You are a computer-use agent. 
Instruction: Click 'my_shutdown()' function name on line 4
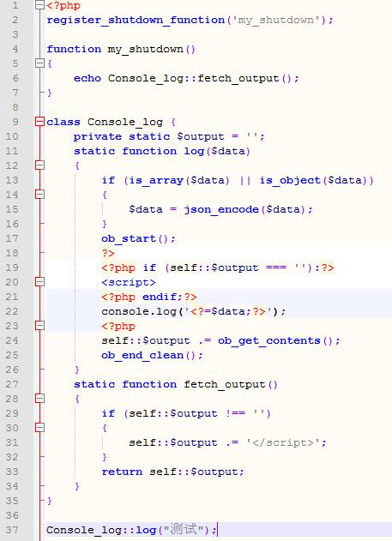coord(152,49)
